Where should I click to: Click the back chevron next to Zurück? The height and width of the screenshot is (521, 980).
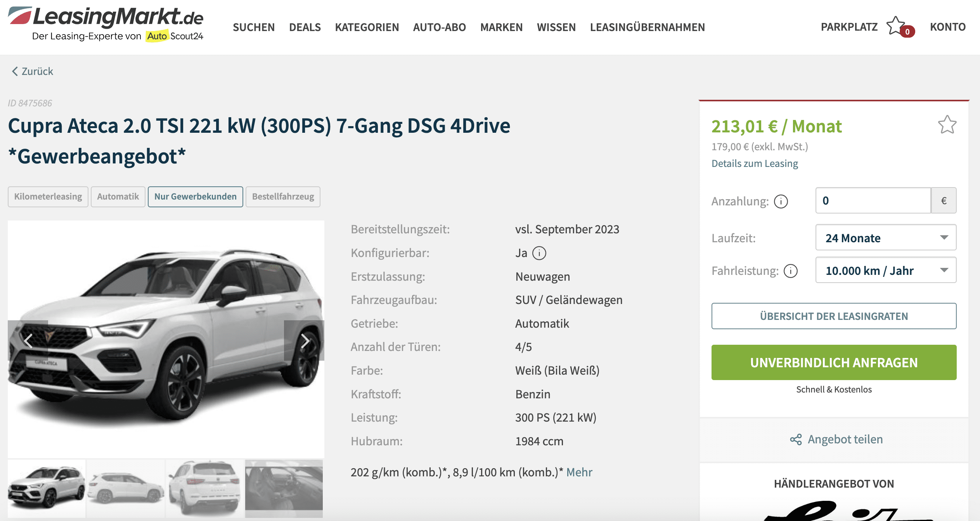tap(15, 71)
